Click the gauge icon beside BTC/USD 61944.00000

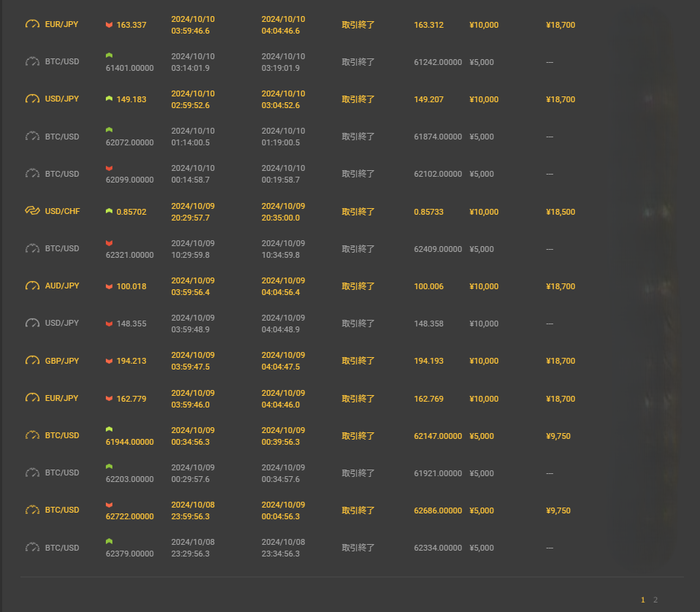coord(32,435)
